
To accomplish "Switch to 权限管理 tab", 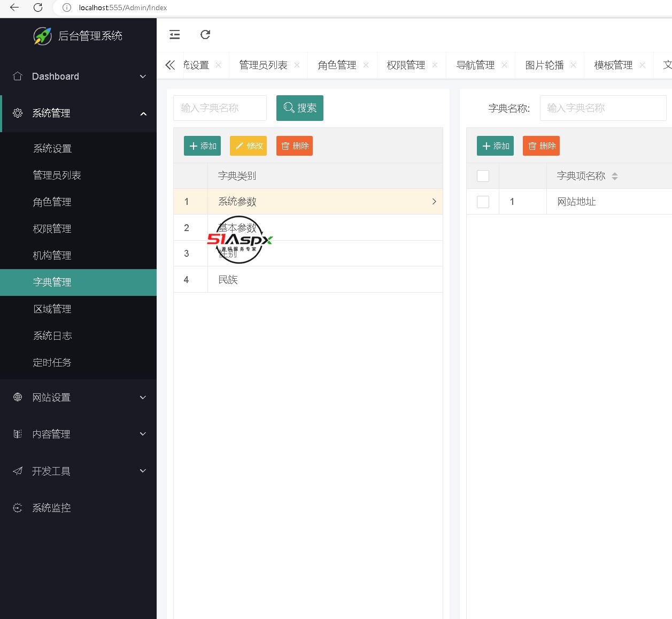I will 406,65.
